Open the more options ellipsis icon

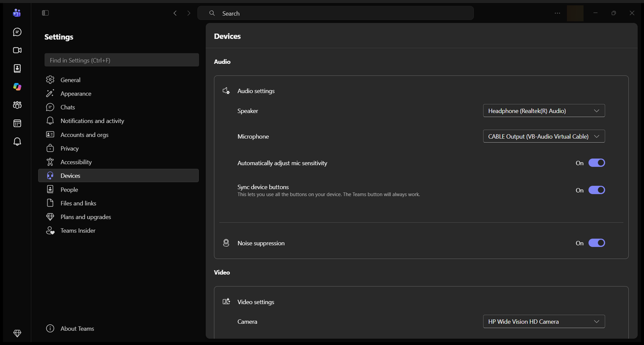pos(557,13)
